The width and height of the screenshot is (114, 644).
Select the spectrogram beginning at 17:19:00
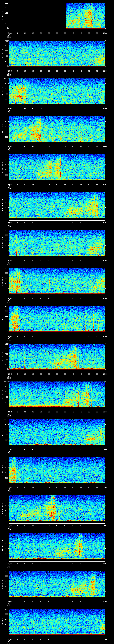click(57, 394)
